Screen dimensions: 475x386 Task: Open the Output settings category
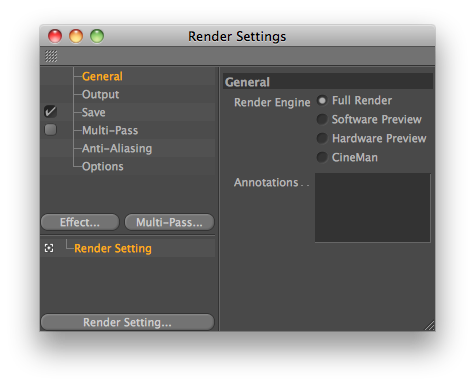coord(100,94)
